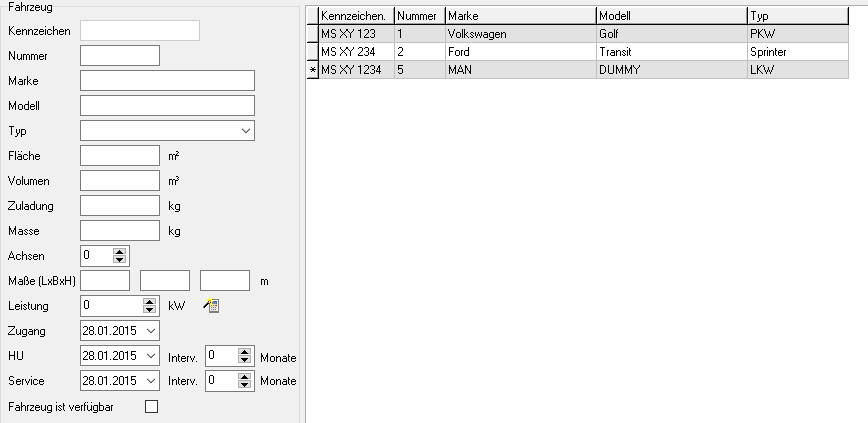
Task: Click the Masse input field
Action: tap(120, 230)
